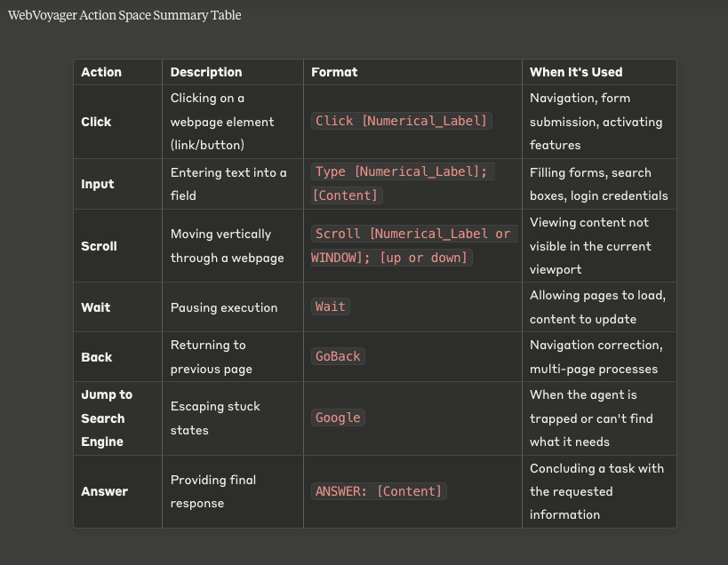The image size is (728, 565).
Task: Select the 'Jump to Search Engine' action cell
Action: click(x=107, y=418)
